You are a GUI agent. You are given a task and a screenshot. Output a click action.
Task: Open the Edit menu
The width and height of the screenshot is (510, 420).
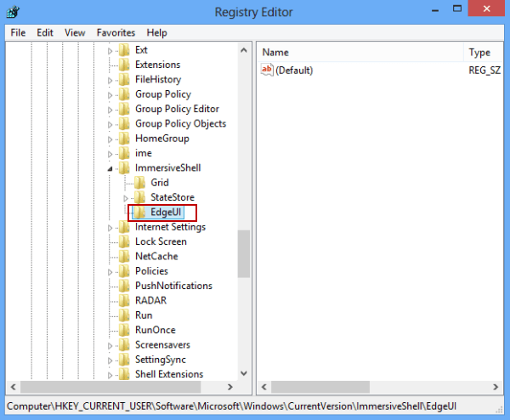point(45,32)
